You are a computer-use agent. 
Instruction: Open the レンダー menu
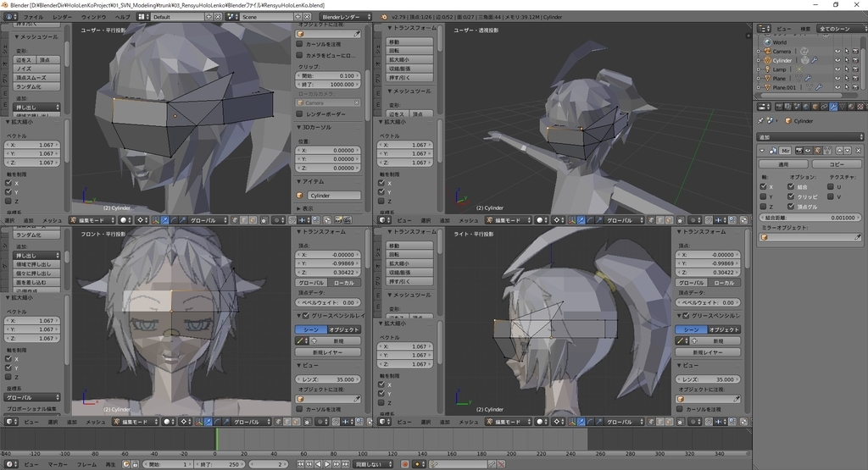pos(62,17)
